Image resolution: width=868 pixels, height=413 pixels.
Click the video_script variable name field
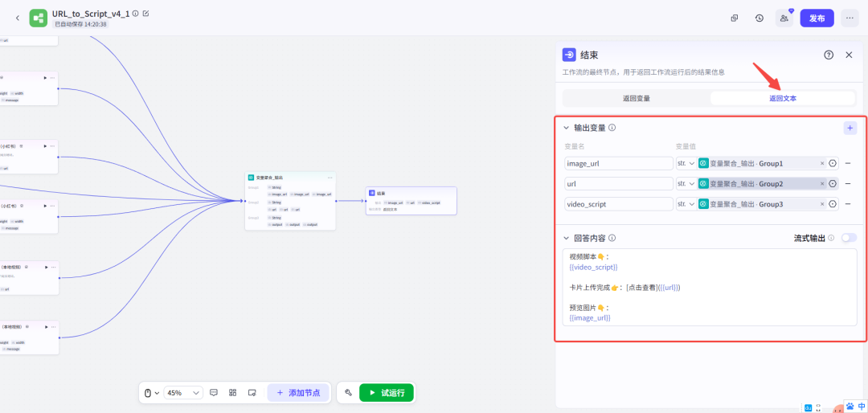tap(619, 204)
